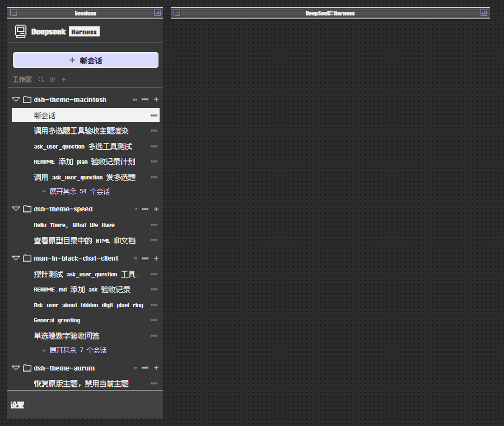Click Sessions panel left title-bar box
The height and width of the screenshot is (426, 504).
[14, 13]
